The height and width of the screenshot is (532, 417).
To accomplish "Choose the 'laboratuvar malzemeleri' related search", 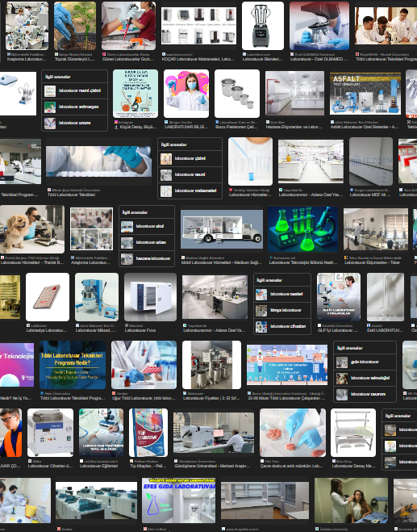I will (x=190, y=191).
